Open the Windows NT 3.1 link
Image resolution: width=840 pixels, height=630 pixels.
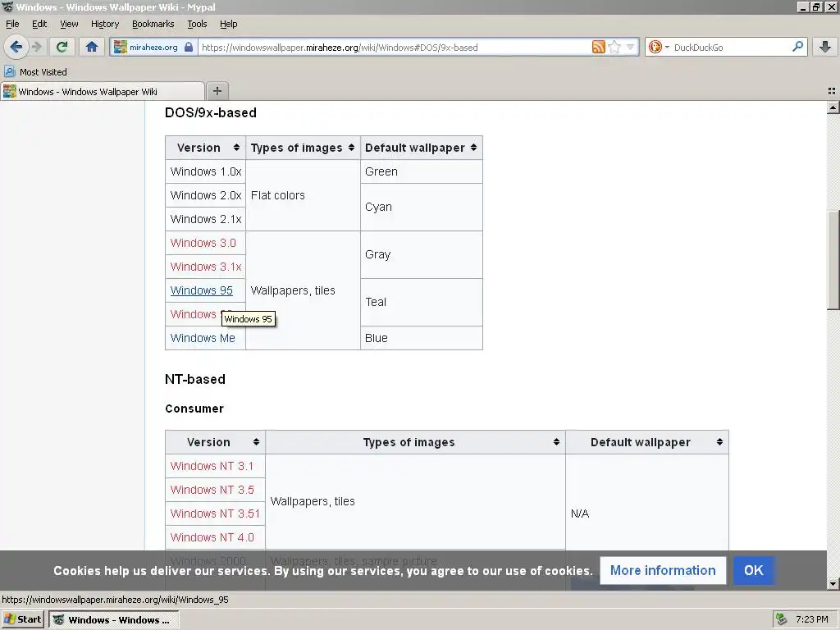click(x=212, y=466)
